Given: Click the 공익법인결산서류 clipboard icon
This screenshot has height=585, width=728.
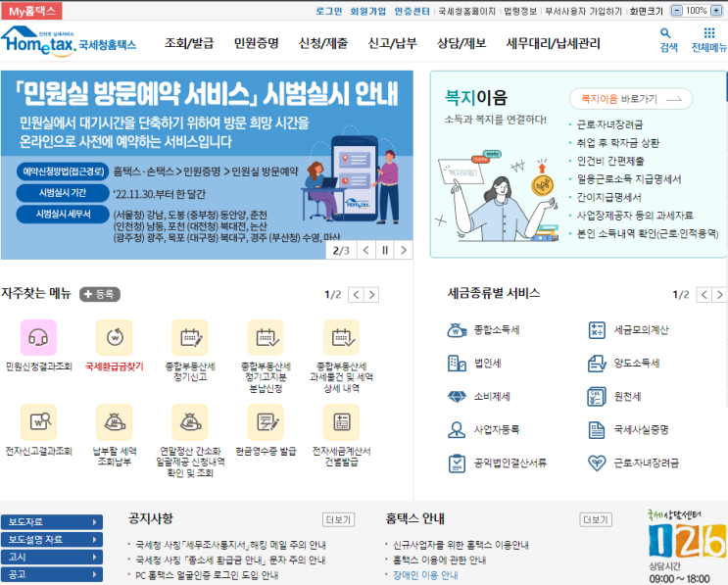Looking at the screenshot, I should (x=457, y=463).
